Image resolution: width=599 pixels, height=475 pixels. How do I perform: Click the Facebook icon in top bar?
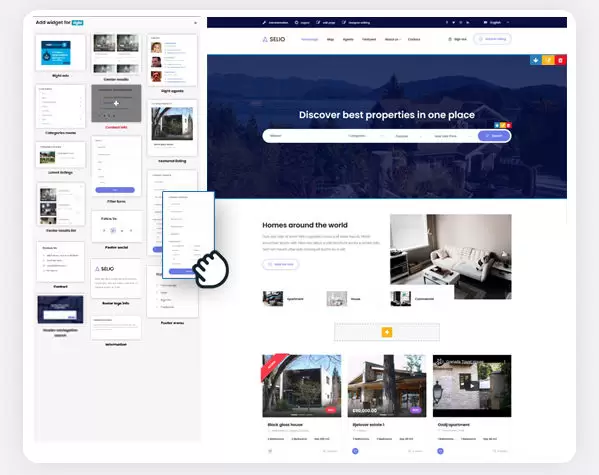(x=447, y=23)
